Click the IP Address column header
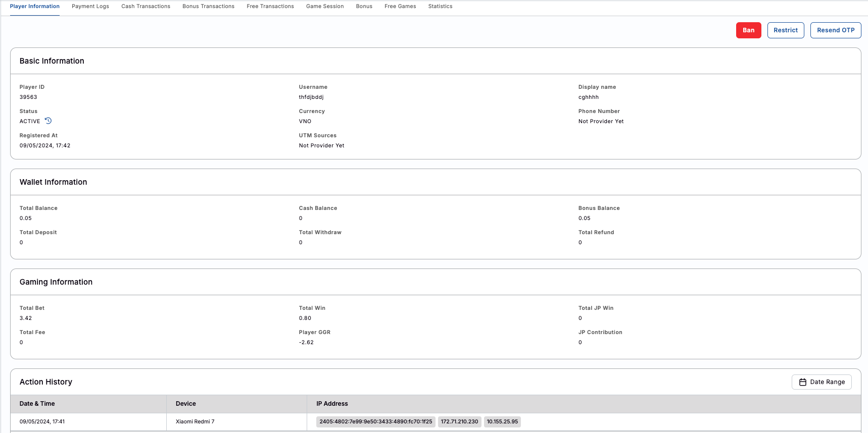 click(332, 404)
